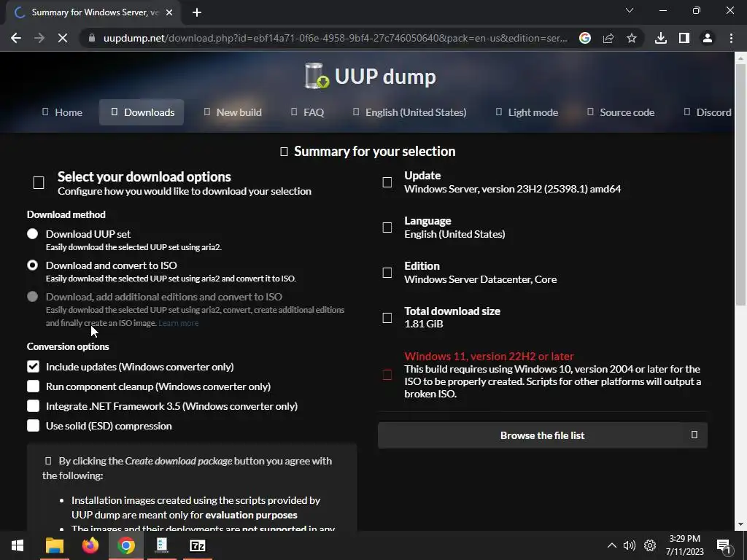The height and width of the screenshot is (560, 747).
Task: Enable Integrate .NET Framework 3.5
Action: point(33,406)
